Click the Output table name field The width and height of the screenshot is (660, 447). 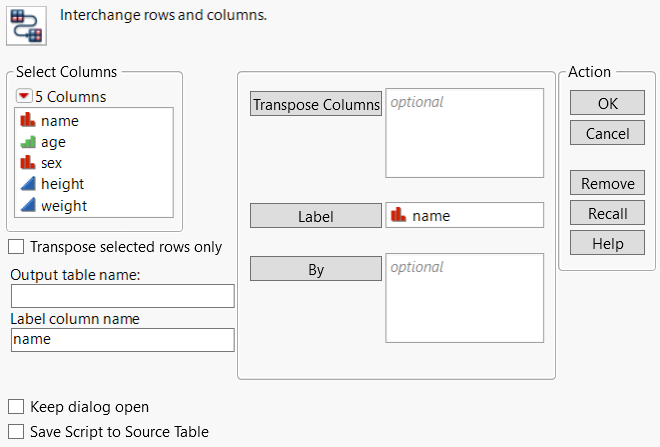pos(122,296)
